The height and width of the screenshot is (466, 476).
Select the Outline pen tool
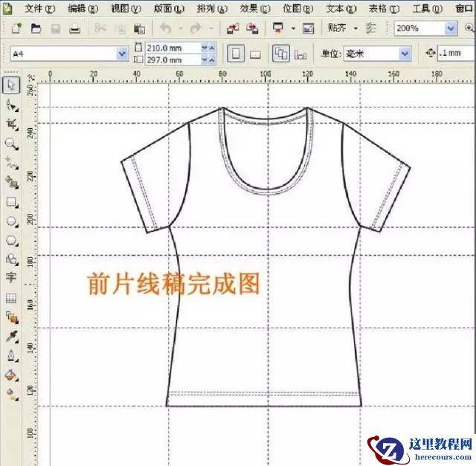[x=12, y=355]
